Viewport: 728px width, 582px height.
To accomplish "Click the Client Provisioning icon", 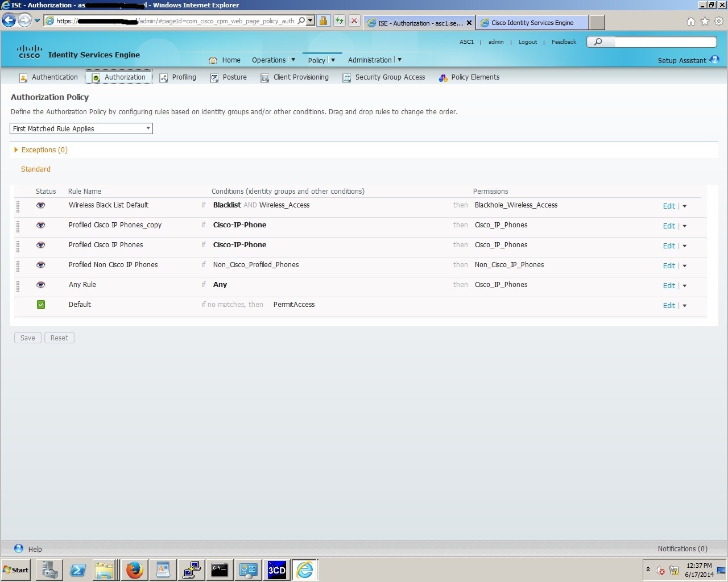I will (x=265, y=78).
